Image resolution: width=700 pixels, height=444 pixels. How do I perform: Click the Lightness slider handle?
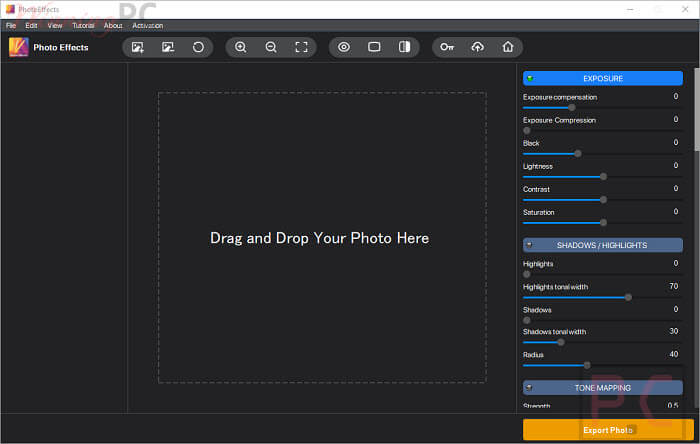pyautogui.click(x=603, y=177)
